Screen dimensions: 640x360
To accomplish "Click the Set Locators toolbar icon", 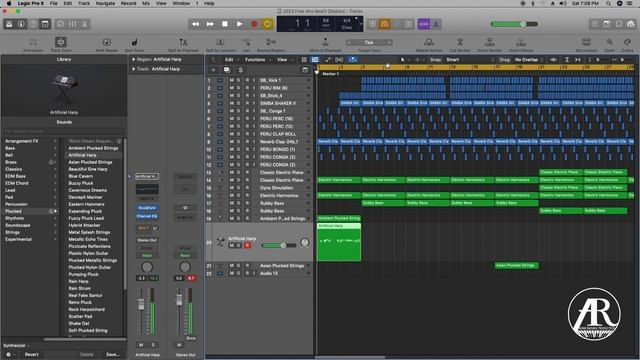I will tap(586, 42).
